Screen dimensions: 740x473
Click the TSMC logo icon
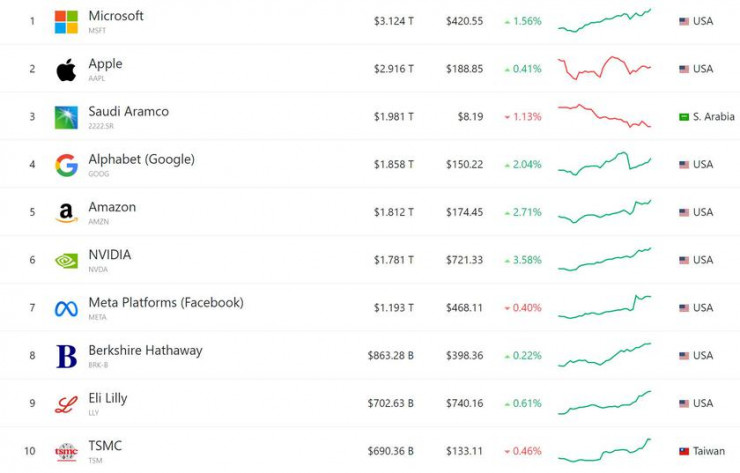66,452
